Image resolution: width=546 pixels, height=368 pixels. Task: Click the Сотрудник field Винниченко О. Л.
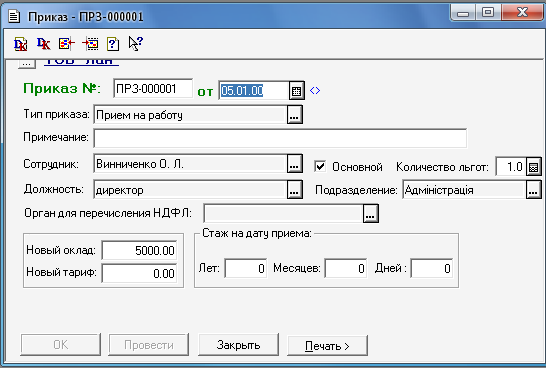click(190, 164)
